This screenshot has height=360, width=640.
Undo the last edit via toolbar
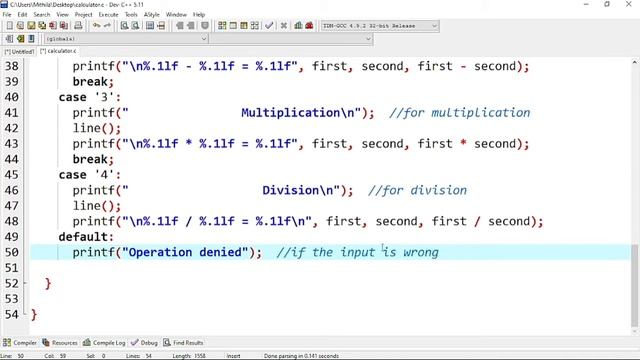tap(96, 26)
